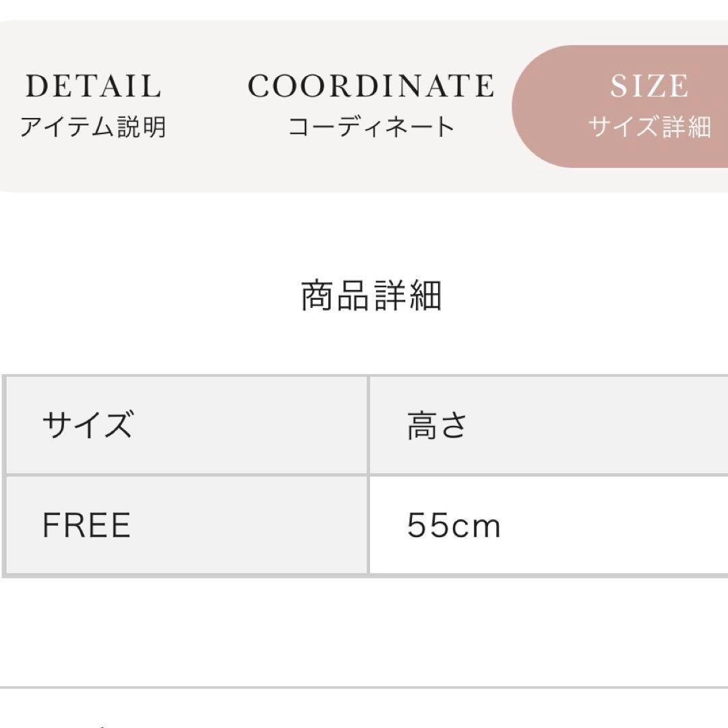Click the word DETAIL in tab bar
This screenshot has width=728, height=728.
click(93, 86)
